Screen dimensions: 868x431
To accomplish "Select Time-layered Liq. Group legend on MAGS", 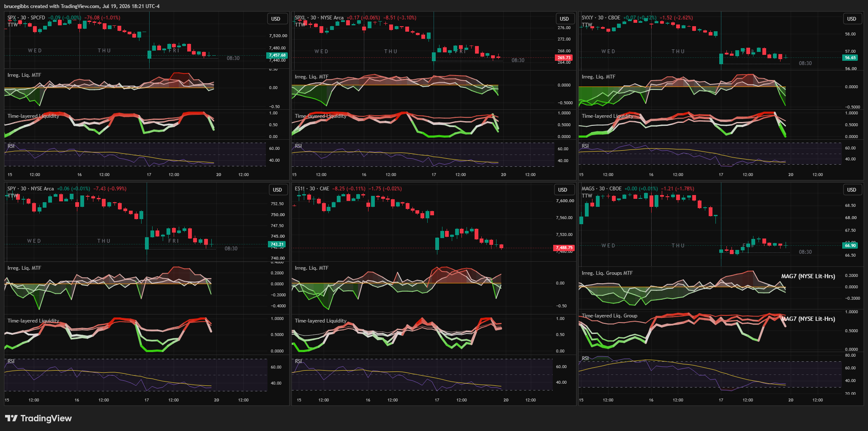I will point(609,316).
